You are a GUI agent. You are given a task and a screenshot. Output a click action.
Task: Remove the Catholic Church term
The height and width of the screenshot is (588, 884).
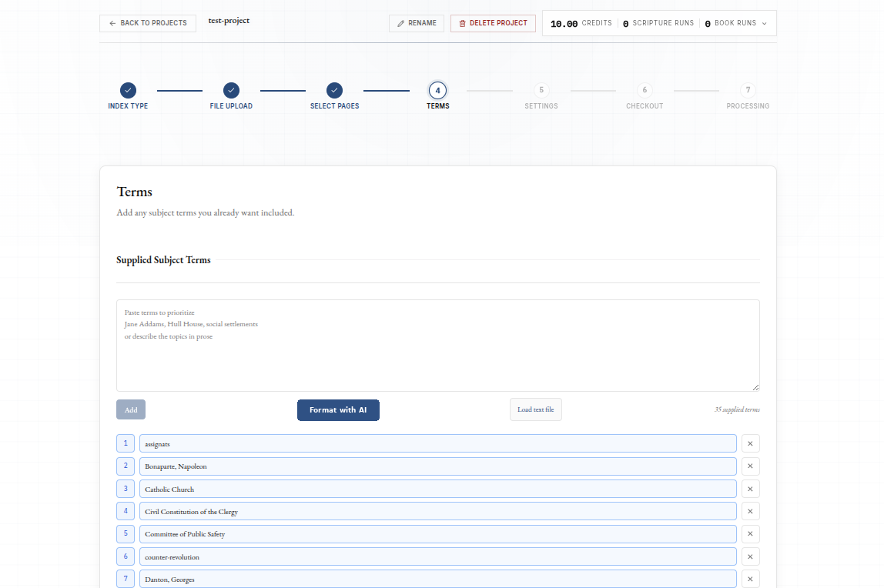(x=750, y=489)
